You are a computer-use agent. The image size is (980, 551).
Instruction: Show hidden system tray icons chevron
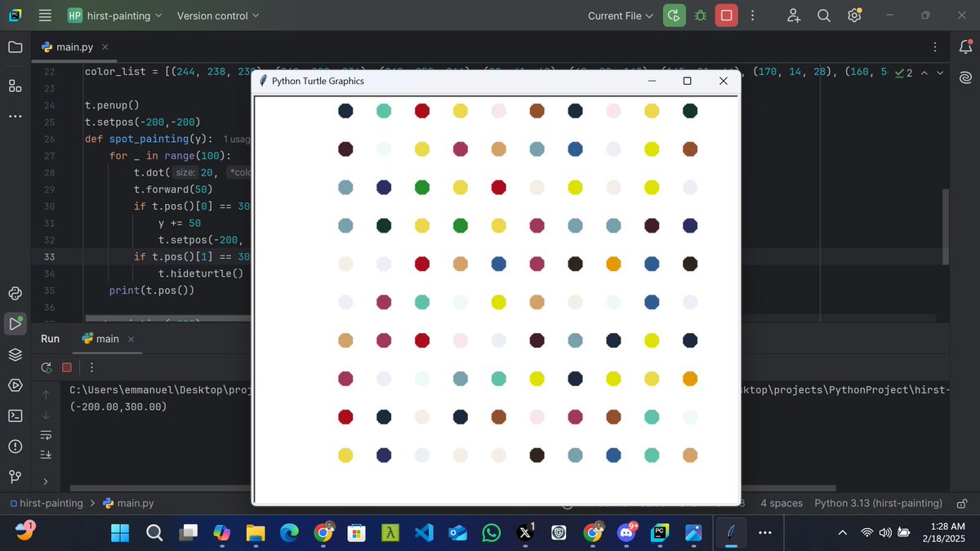tap(842, 533)
